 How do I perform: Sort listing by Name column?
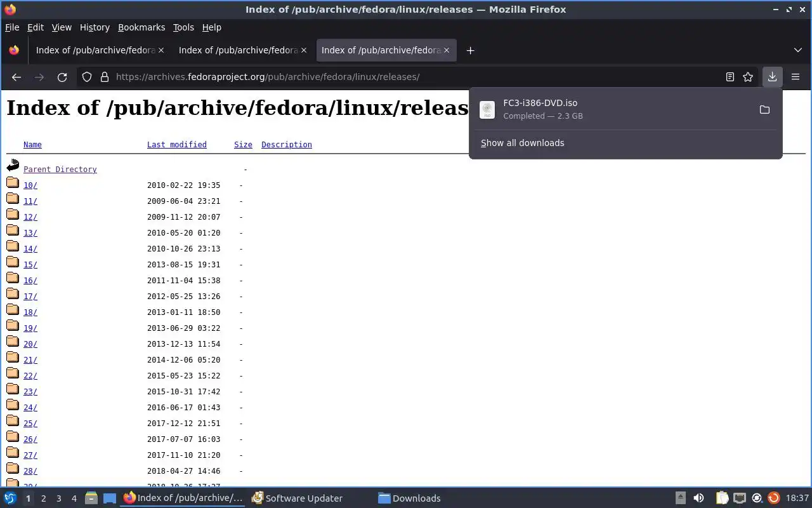[32, 145]
